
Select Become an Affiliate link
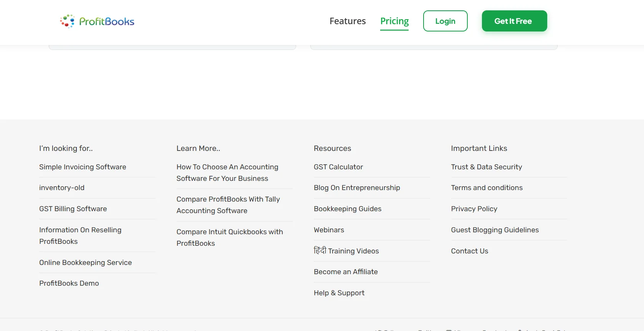point(346,272)
